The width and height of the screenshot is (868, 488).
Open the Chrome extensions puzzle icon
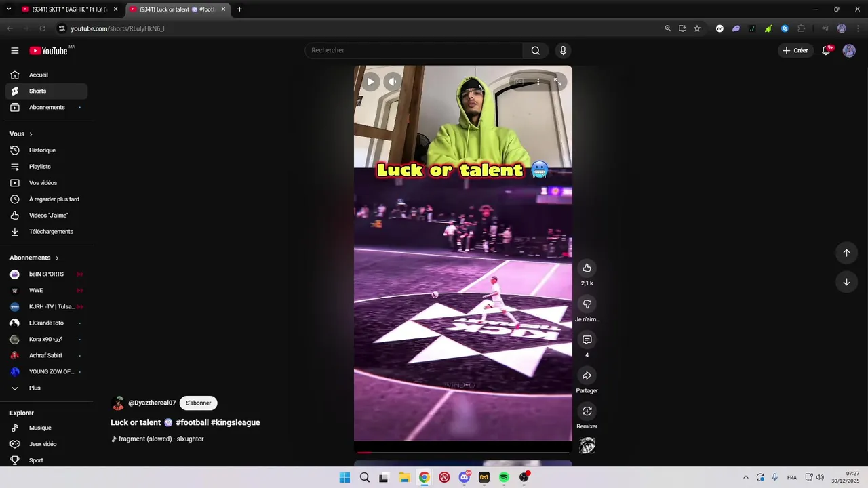click(802, 28)
